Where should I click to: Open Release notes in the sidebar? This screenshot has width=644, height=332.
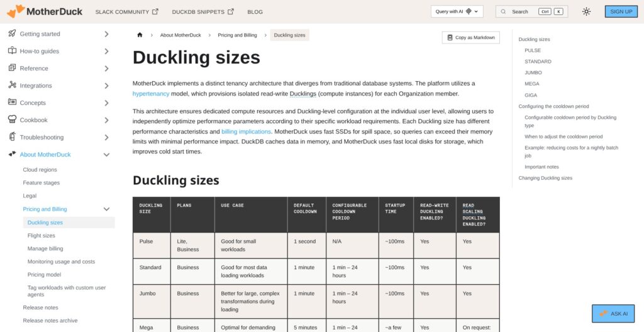tap(41, 307)
